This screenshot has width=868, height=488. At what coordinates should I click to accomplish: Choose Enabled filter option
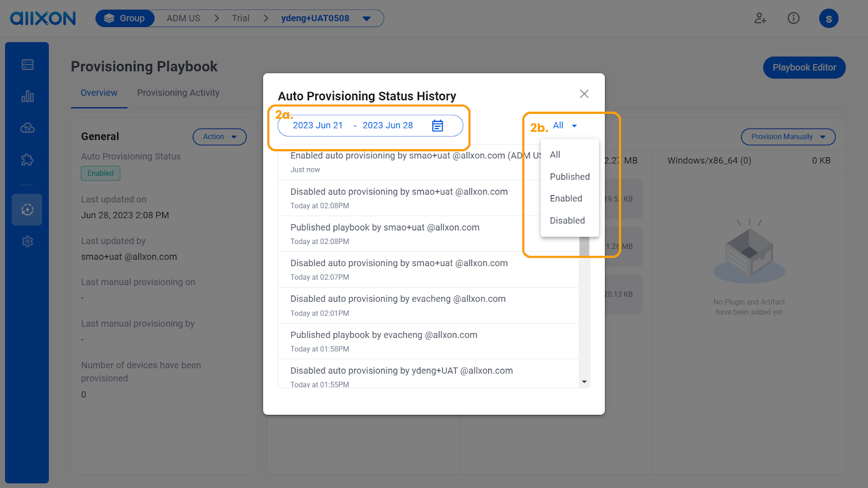pos(566,198)
